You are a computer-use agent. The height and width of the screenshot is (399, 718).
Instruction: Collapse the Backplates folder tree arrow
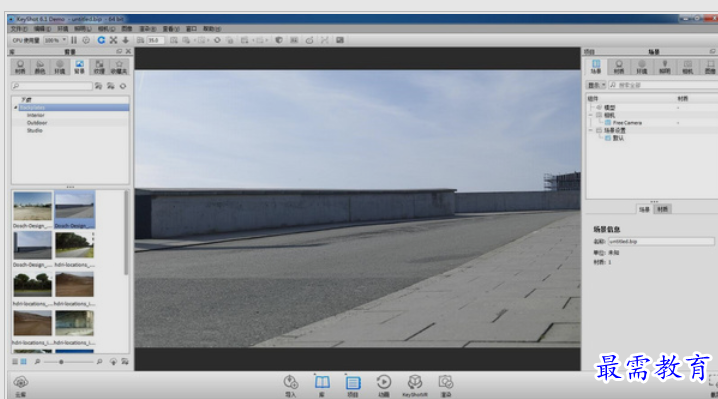coord(16,108)
